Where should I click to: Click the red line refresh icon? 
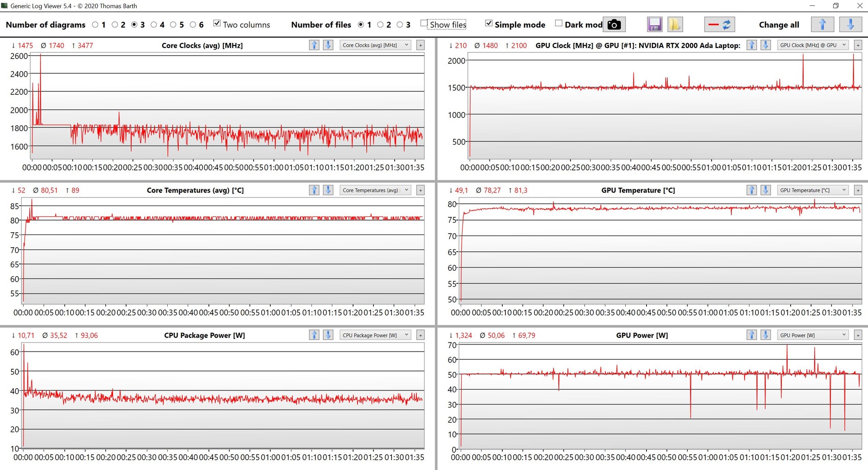point(719,24)
